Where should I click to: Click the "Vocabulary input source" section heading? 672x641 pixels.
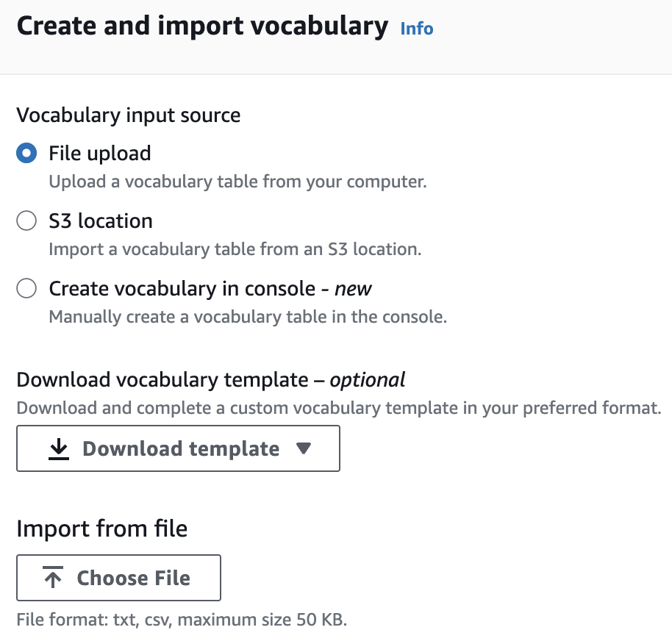[129, 115]
